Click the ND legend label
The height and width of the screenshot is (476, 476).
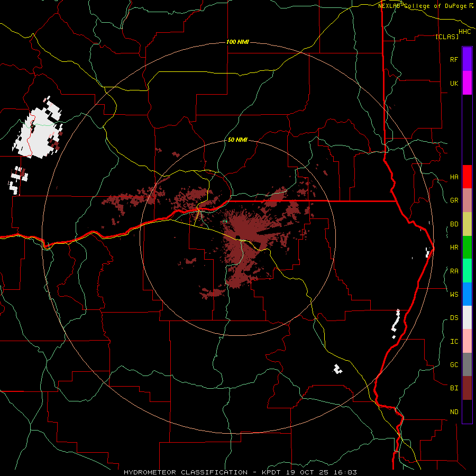454,412
